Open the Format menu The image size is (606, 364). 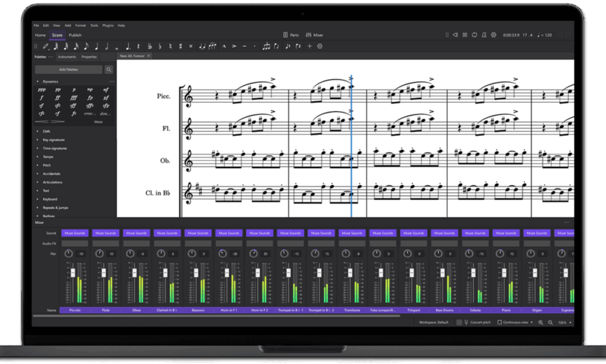coord(80,25)
